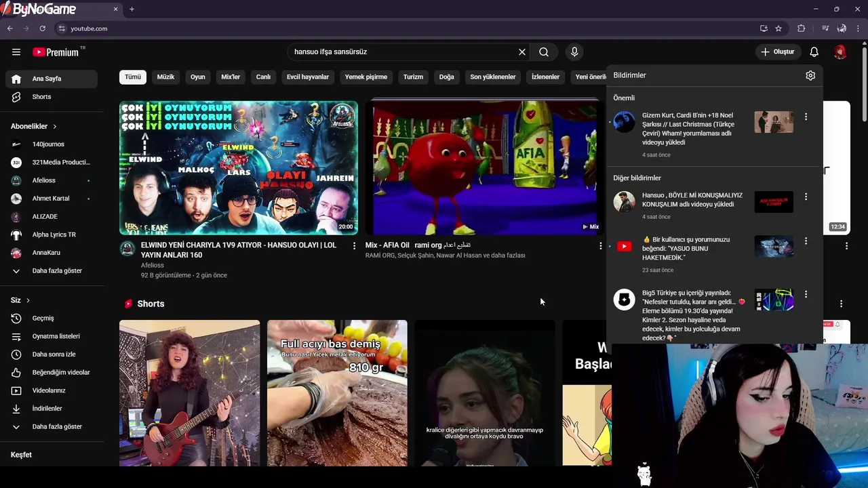Open Oynatma listeleri playlists
Image resolution: width=868 pixels, height=488 pixels.
tap(52, 336)
